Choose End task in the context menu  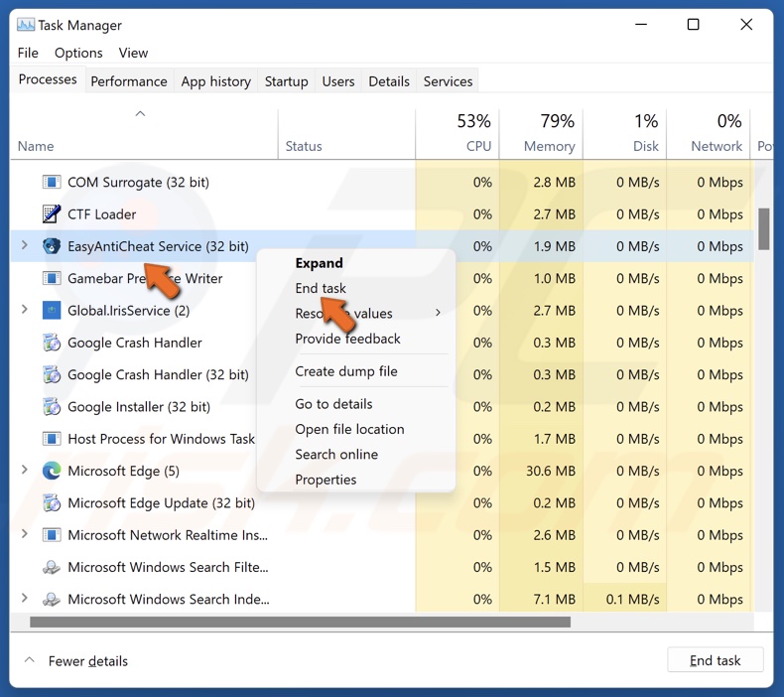[x=321, y=288]
